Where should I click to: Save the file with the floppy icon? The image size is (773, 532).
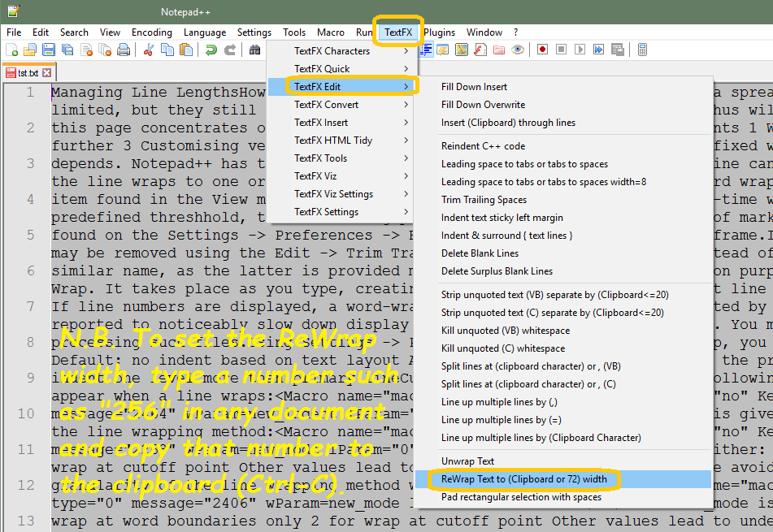coord(49,50)
